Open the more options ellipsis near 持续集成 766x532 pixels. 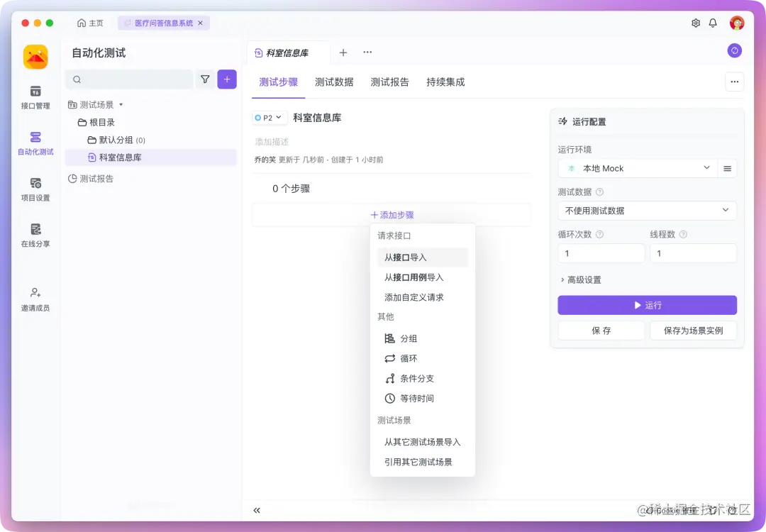734,82
